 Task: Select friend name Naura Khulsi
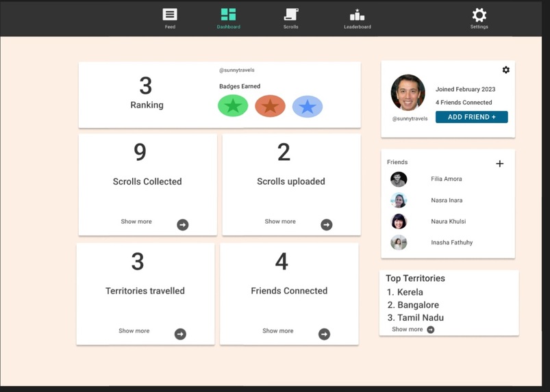448,222
